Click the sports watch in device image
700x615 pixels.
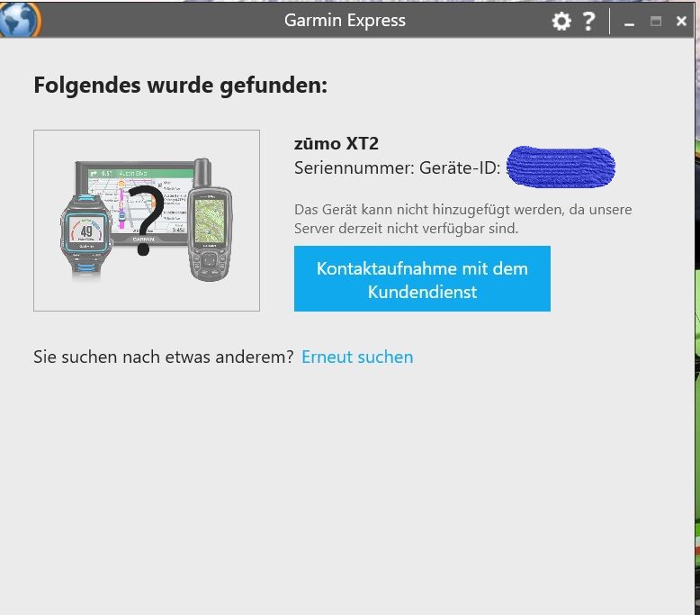click(x=87, y=230)
